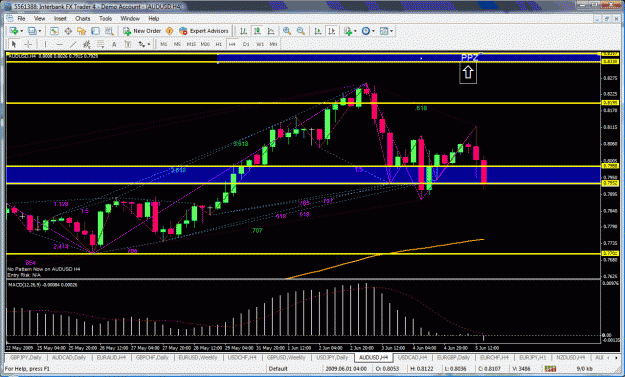The width and height of the screenshot is (625, 377).
Task: Select the Fibonacci Retracement tool
Action: pyautogui.click(x=100, y=44)
